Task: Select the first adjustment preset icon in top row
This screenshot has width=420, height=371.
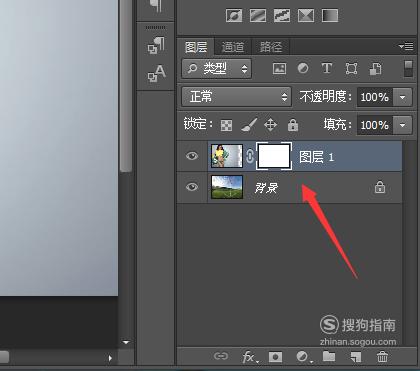Action: click(234, 15)
